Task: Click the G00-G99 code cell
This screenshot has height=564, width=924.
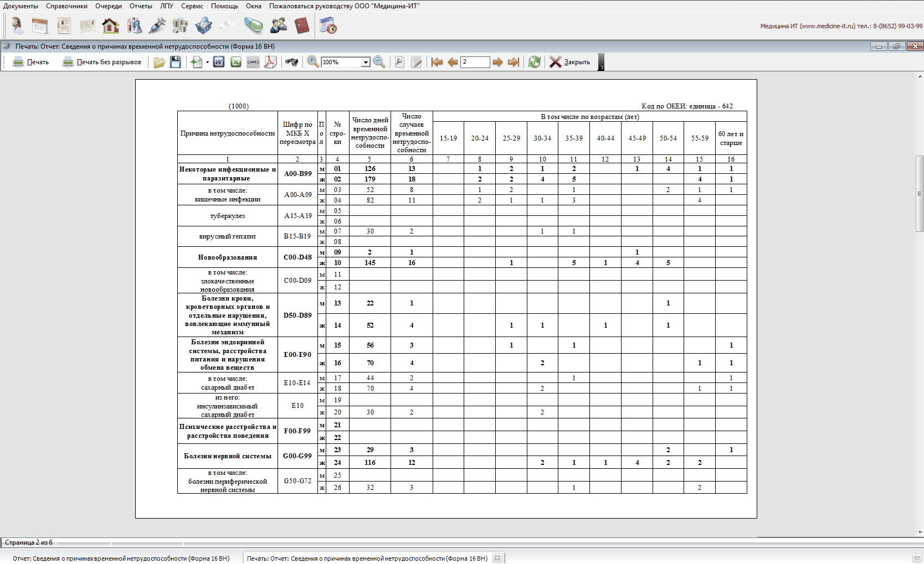Action: tap(297, 456)
